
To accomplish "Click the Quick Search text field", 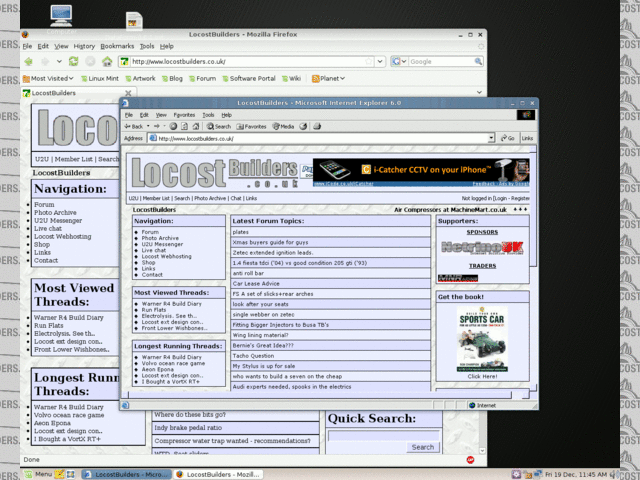I will coord(383,436).
